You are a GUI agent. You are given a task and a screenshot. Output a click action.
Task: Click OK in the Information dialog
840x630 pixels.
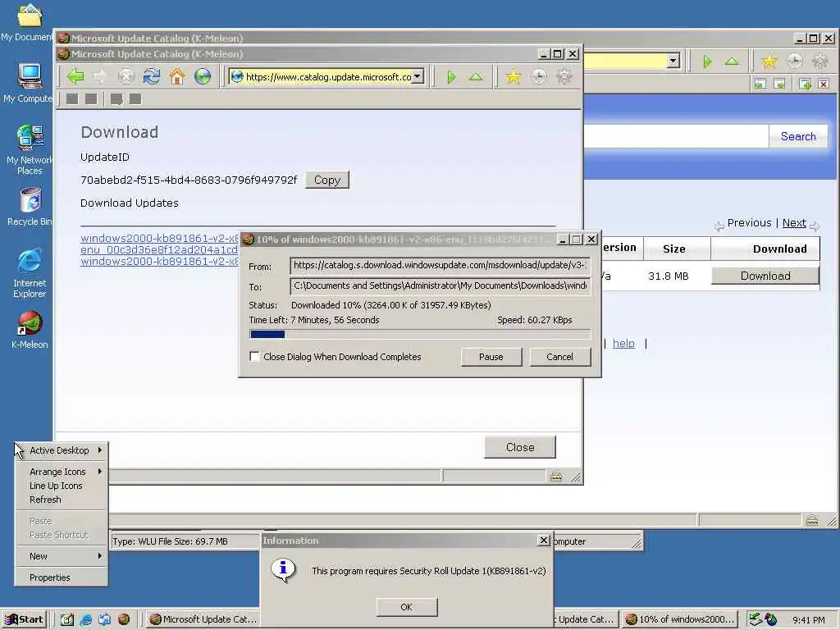pyautogui.click(x=407, y=607)
